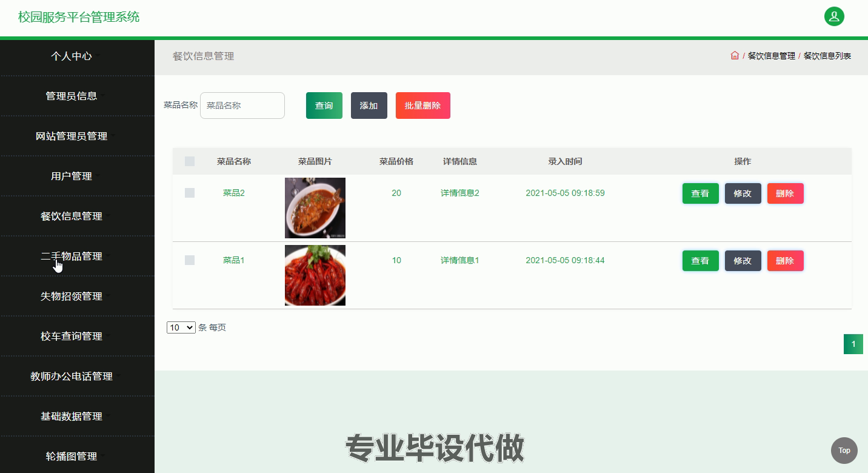Click 菜品2 name cell
Image resolution: width=868 pixels, height=473 pixels.
234,193
